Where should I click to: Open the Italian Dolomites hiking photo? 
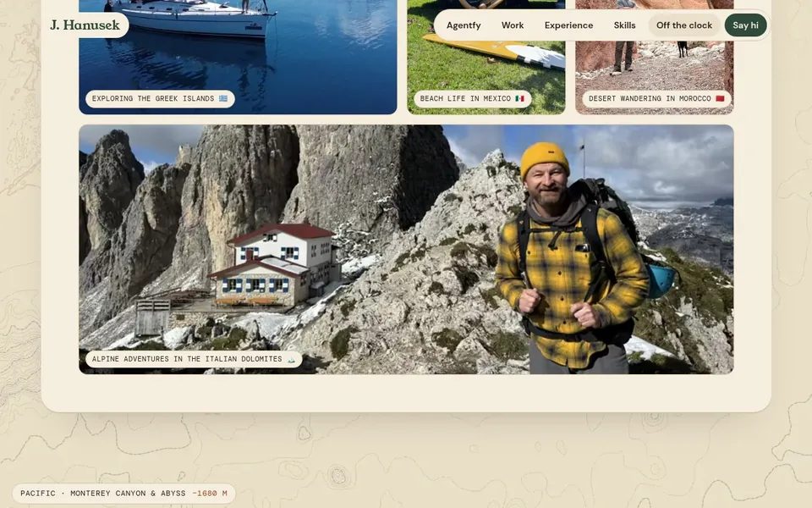[406, 249]
